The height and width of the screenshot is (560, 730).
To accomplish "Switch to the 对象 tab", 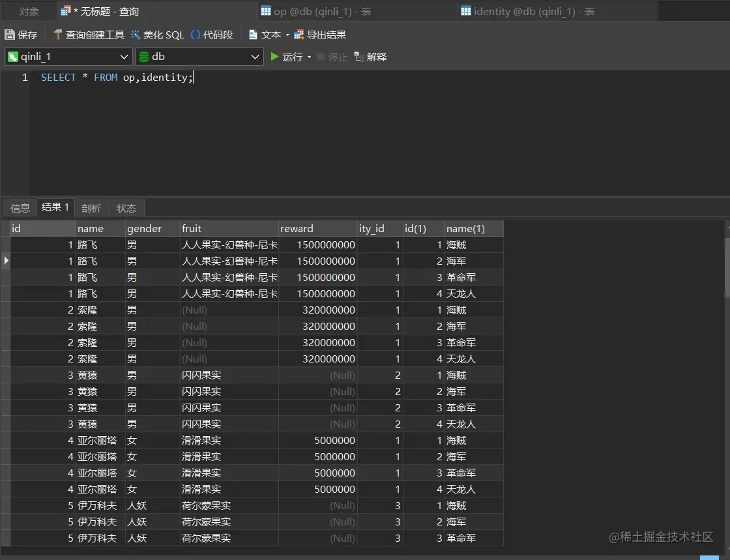I will coord(29,12).
